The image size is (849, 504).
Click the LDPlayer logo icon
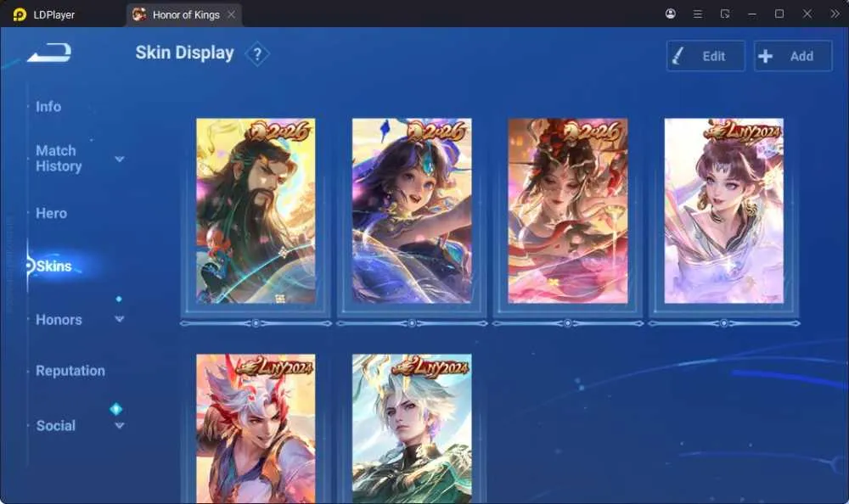[20, 14]
